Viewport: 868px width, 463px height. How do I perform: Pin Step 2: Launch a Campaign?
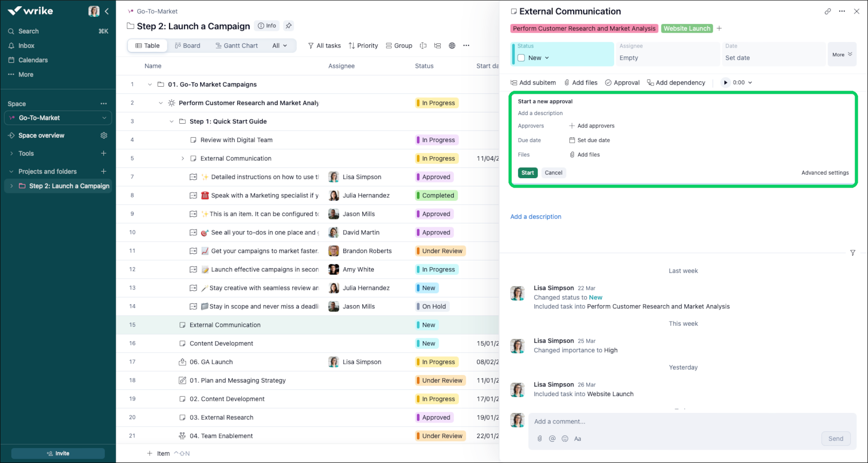click(288, 26)
